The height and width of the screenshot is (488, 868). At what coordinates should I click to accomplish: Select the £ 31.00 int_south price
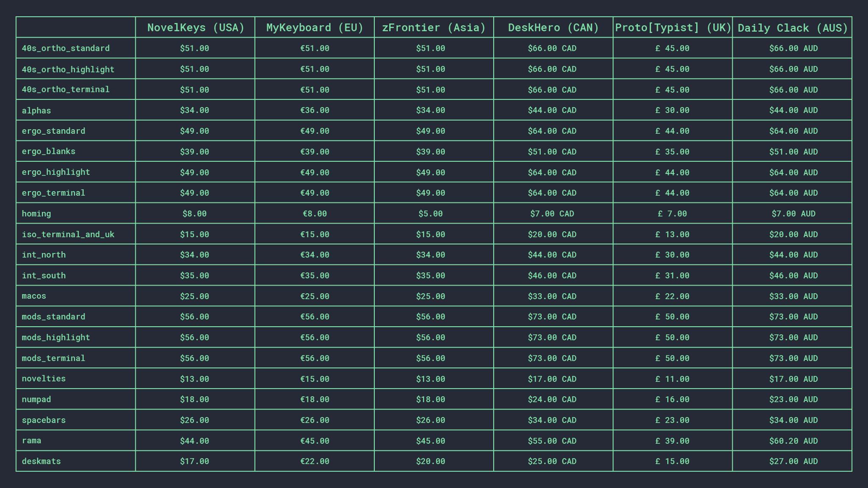pyautogui.click(x=672, y=275)
